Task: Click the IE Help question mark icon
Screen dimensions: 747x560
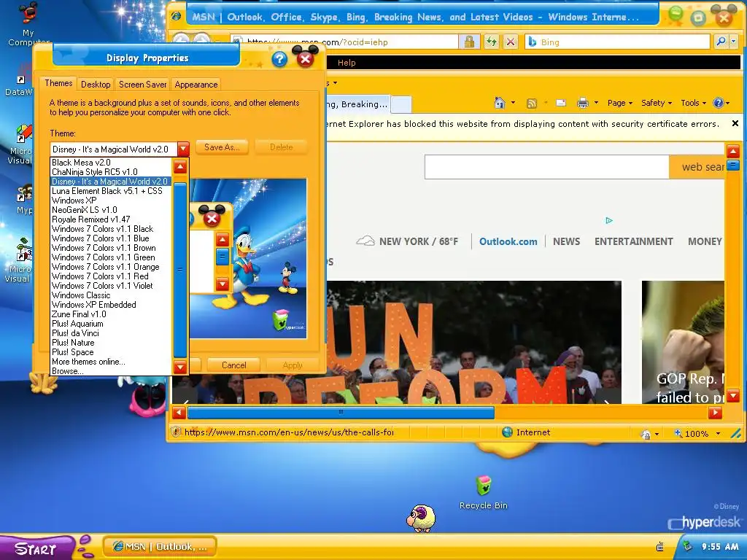Action: pyautogui.click(x=718, y=102)
